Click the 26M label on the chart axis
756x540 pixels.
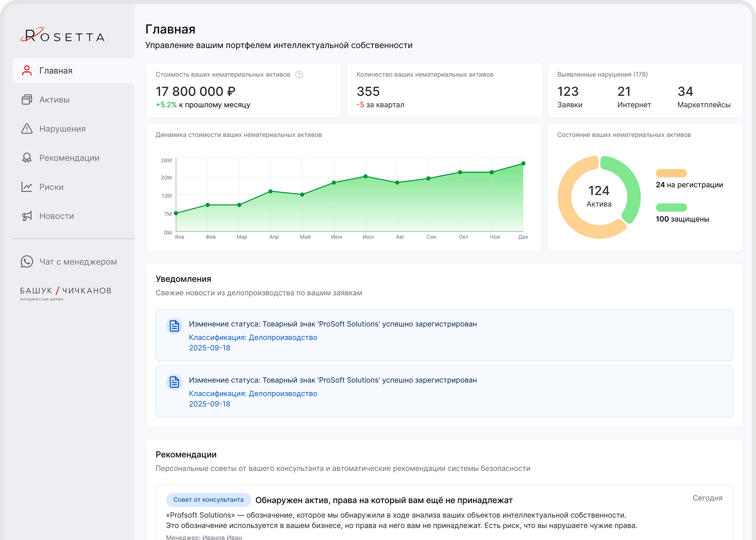pos(166,160)
